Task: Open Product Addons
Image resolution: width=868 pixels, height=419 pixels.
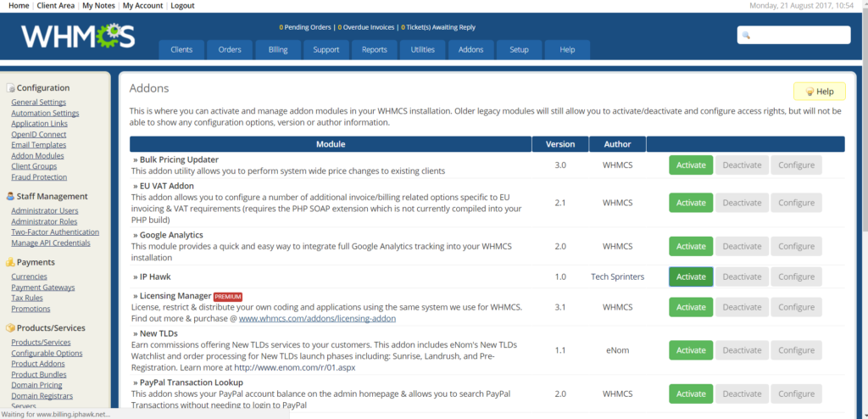Action: coord(38,364)
